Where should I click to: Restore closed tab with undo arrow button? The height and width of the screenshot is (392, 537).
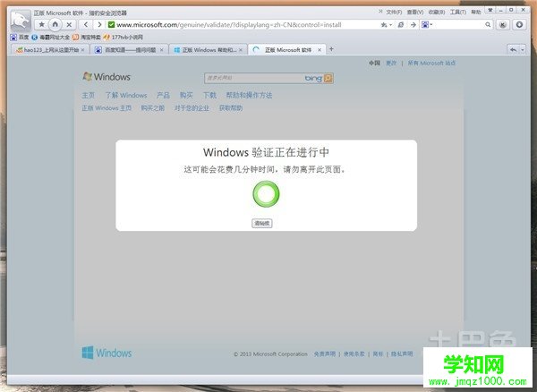513,50
